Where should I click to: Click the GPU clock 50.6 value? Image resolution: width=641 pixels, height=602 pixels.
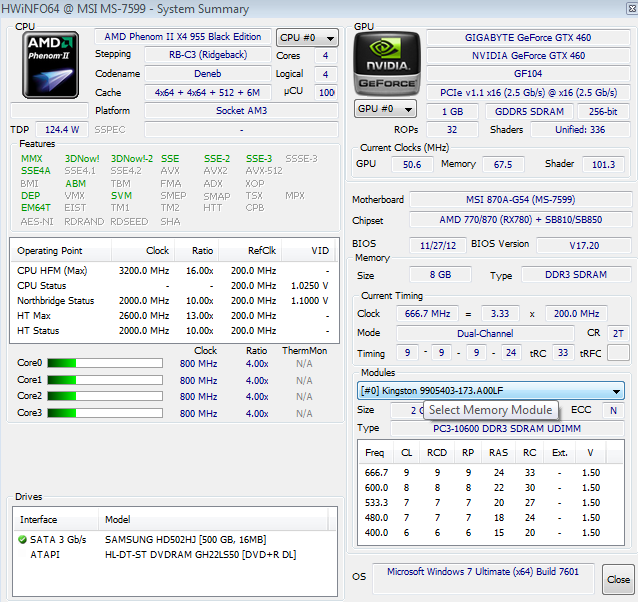pyautogui.click(x=412, y=164)
